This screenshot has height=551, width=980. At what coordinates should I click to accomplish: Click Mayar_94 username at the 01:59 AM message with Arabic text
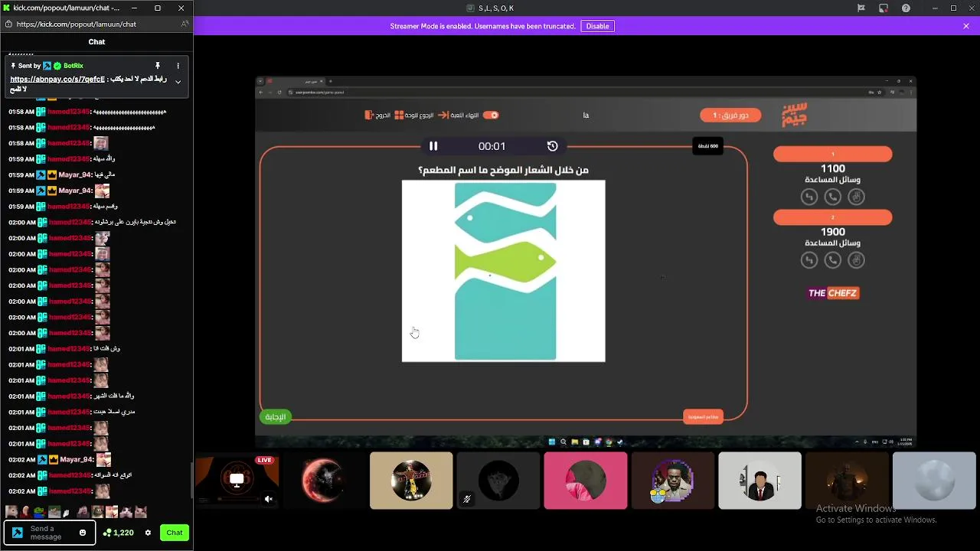pos(76,174)
